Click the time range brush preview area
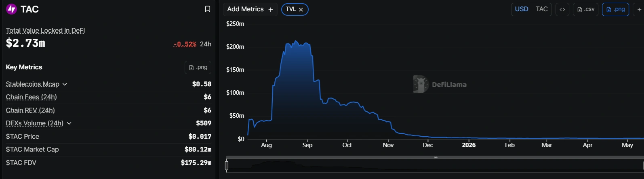Viewport: 644px width, 179px height. pyautogui.click(x=435, y=165)
